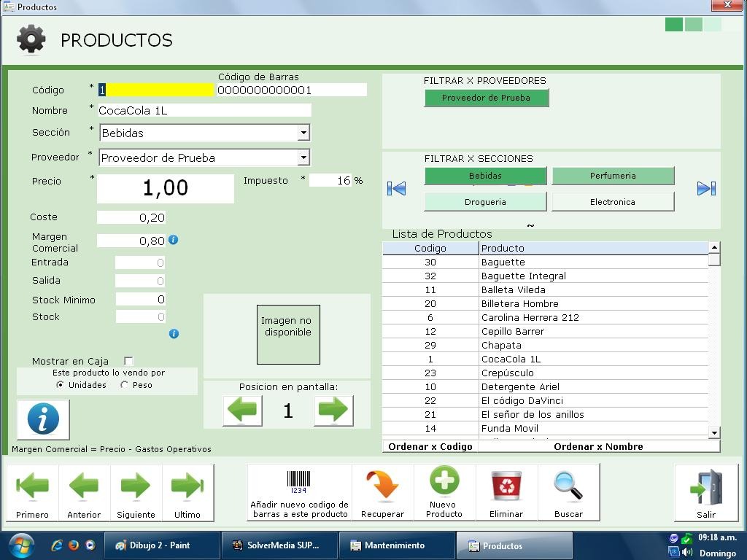Go to previous product with Anterior arrow
This screenshot has width=747, height=560.
(84, 493)
